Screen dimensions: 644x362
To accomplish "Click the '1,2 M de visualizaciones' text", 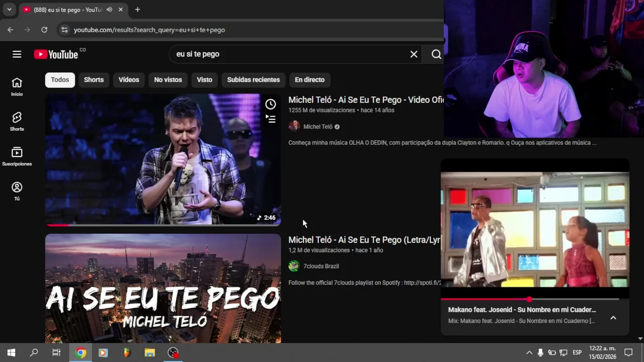I will [319, 250].
